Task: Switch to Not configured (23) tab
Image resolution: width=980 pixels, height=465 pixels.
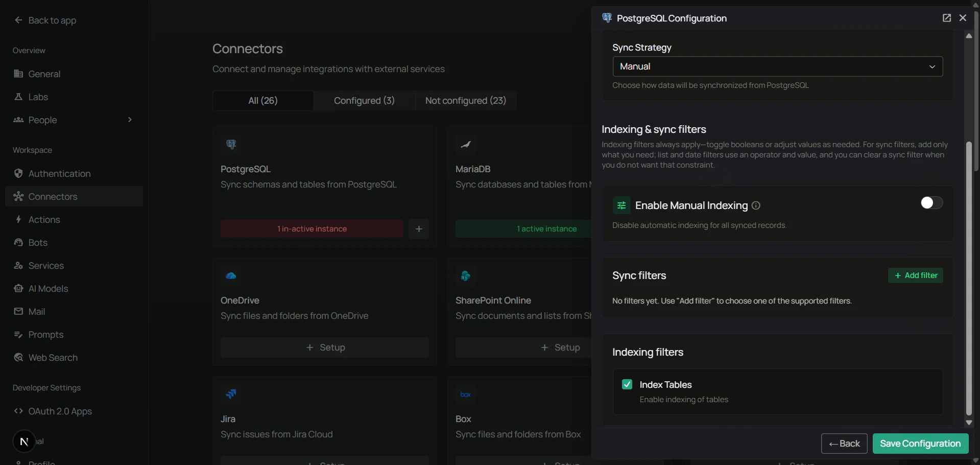Action: click(466, 101)
